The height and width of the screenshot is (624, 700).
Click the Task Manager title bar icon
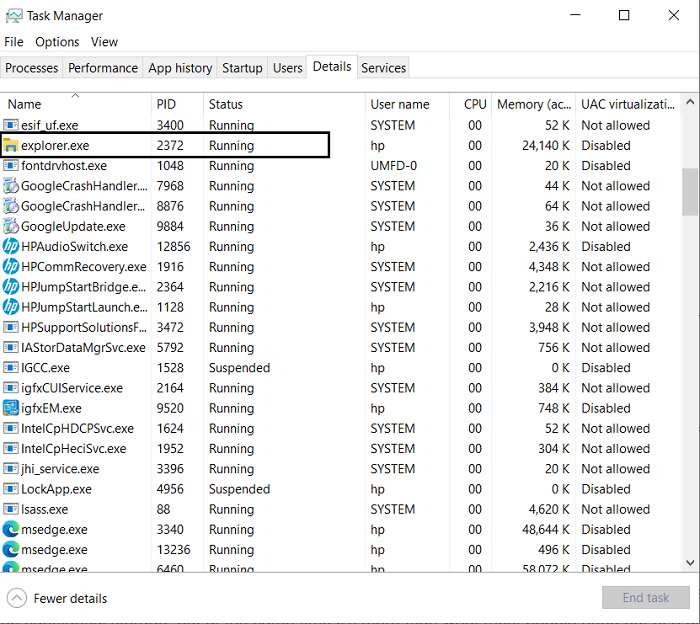(x=14, y=16)
